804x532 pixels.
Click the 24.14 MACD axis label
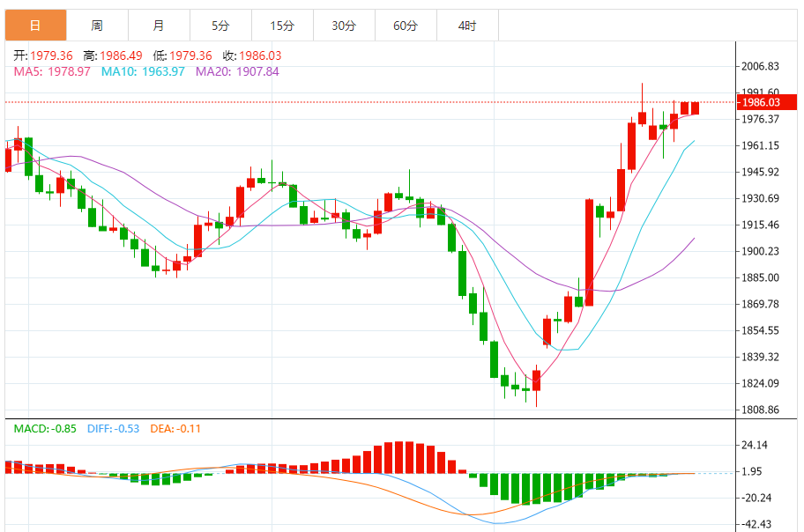tap(755, 445)
